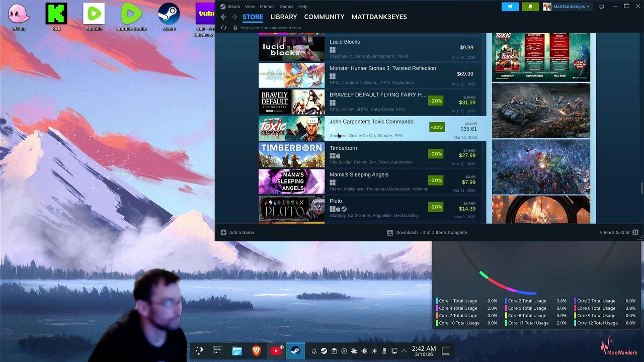Expand hidden system tray icons
The width and height of the screenshot is (644, 362).
pos(404,351)
